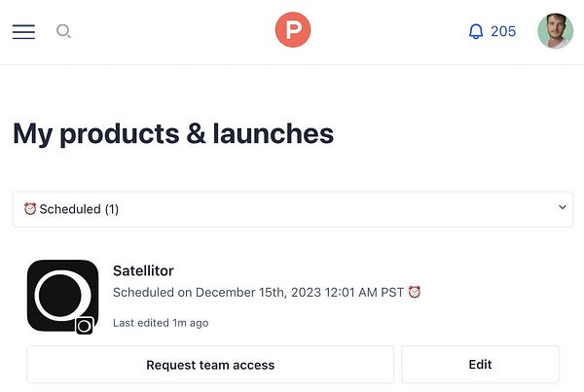Open the user profile avatar menu
The width and height of the screenshot is (584, 392).
click(x=555, y=31)
